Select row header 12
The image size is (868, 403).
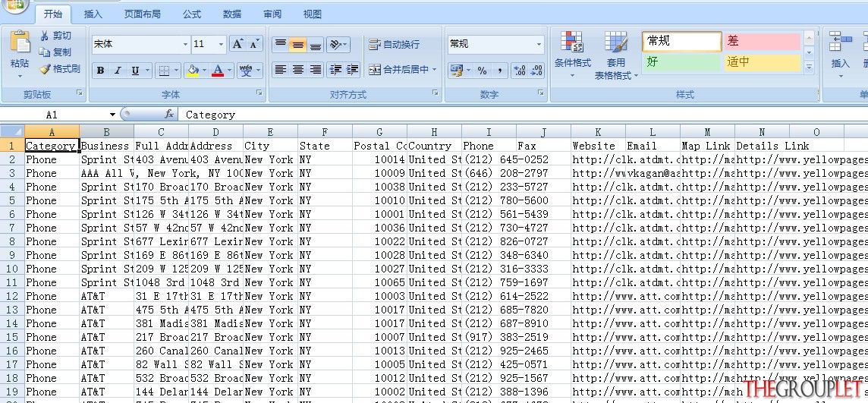(x=12, y=296)
